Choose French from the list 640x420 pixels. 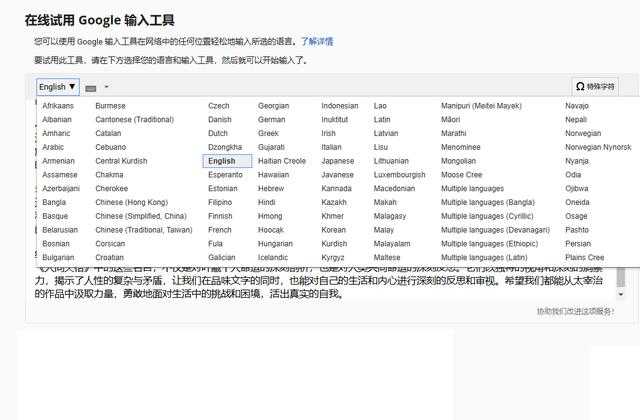point(220,230)
